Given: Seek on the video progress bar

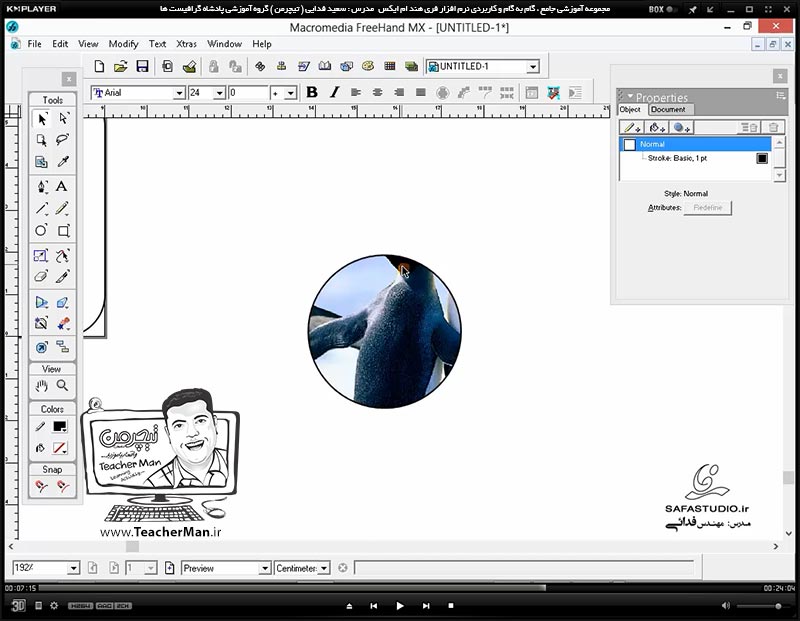Looking at the screenshot, I should tap(399, 588).
